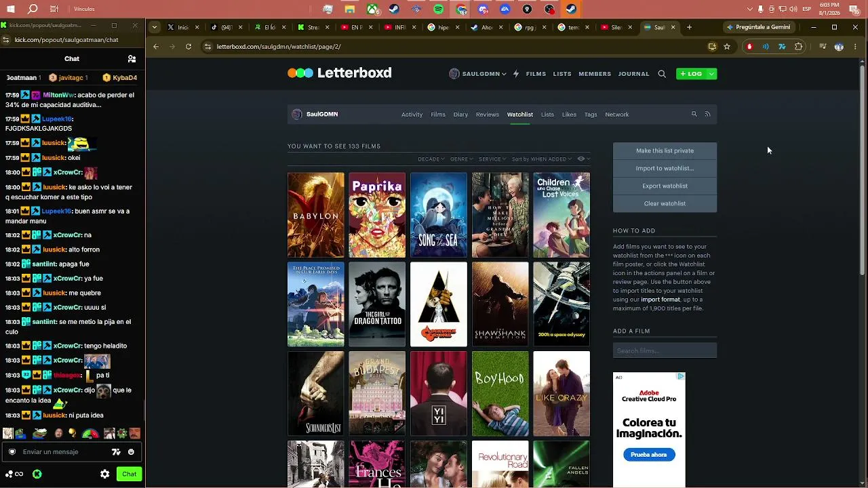The image size is (868, 488).
Task: Expand the Decade filter dropdown
Action: 431,159
